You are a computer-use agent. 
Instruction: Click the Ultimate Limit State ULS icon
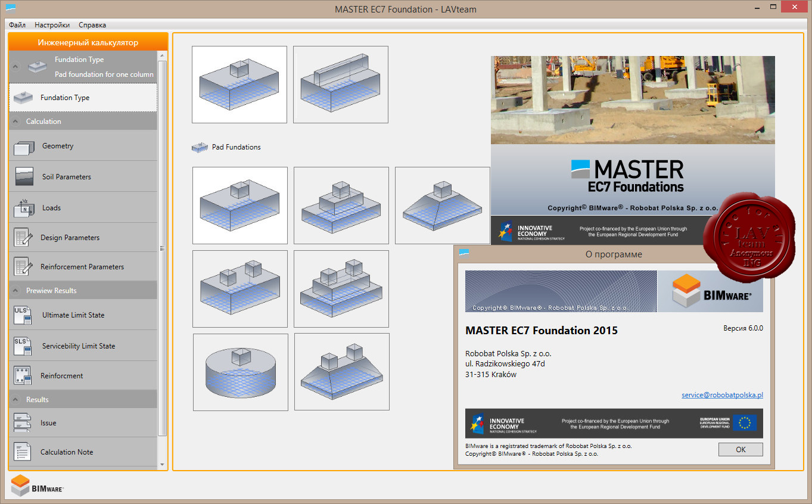[23, 315]
